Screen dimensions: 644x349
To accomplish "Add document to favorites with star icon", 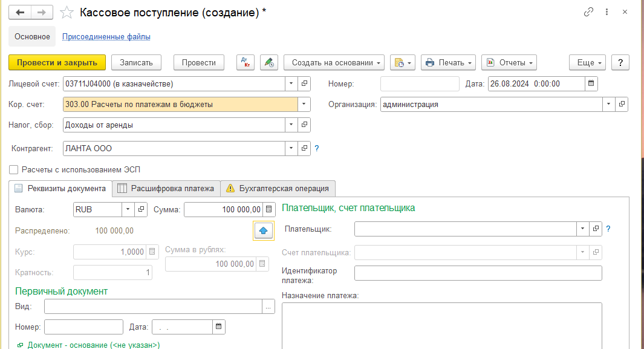I will click(67, 13).
